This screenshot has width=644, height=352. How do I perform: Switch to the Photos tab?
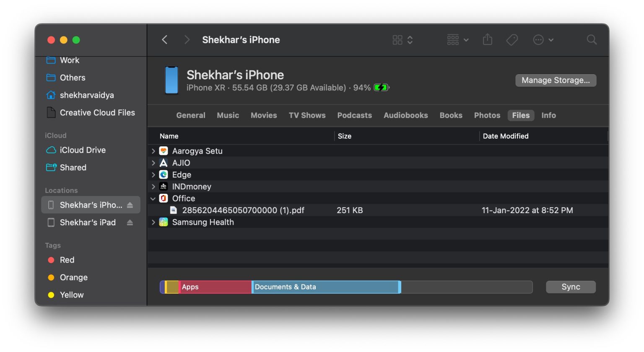pyautogui.click(x=487, y=115)
